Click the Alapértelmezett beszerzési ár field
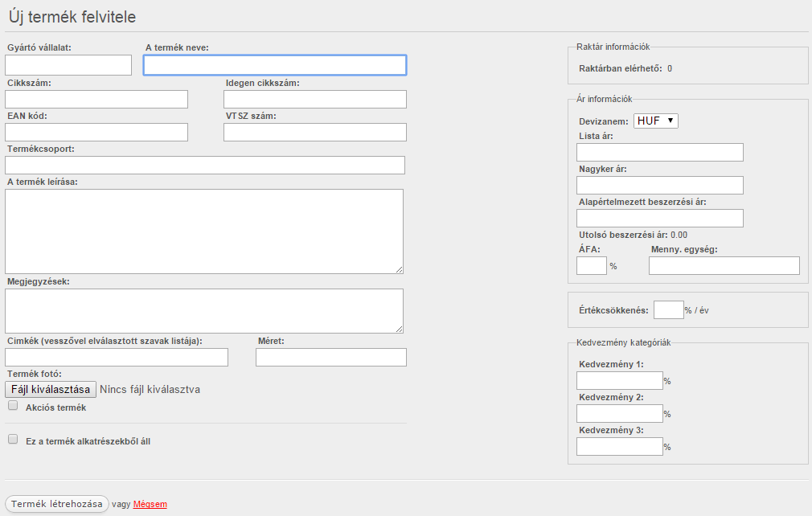 pos(660,219)
